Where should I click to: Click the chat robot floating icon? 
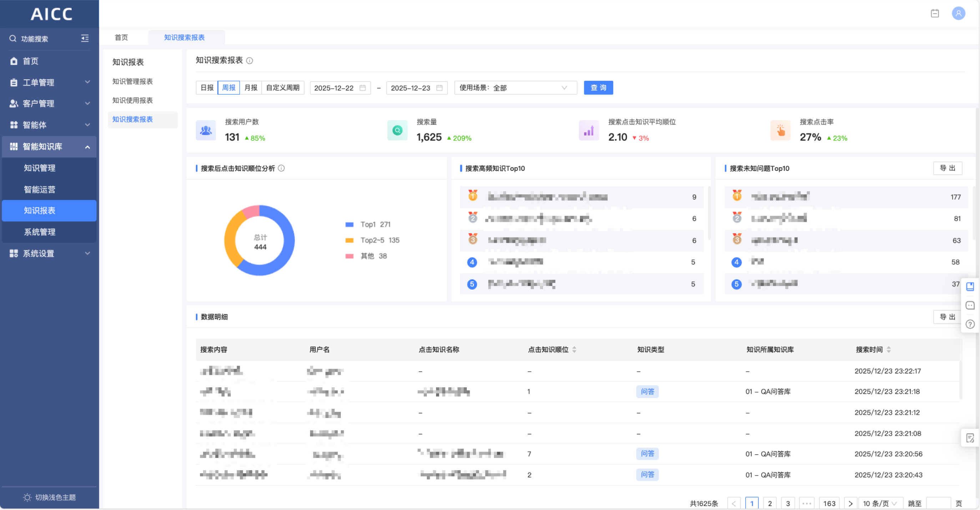(x=970, y=305)
